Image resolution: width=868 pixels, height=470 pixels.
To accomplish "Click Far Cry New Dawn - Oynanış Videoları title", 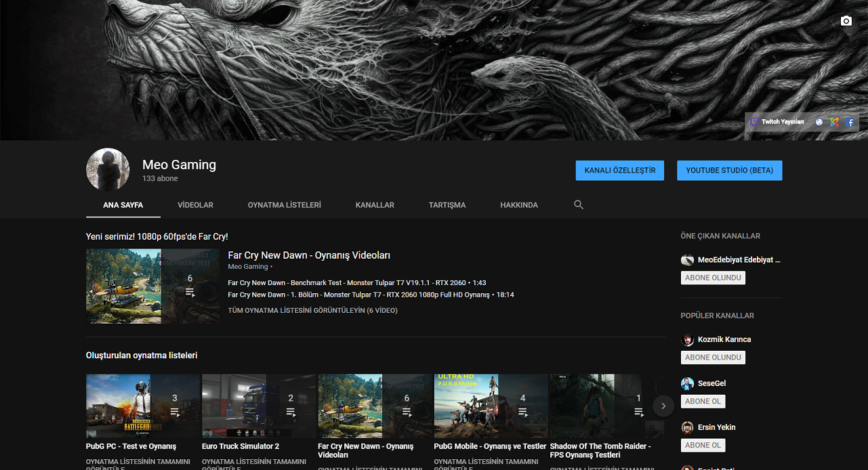I will click(x=309, y=255).
